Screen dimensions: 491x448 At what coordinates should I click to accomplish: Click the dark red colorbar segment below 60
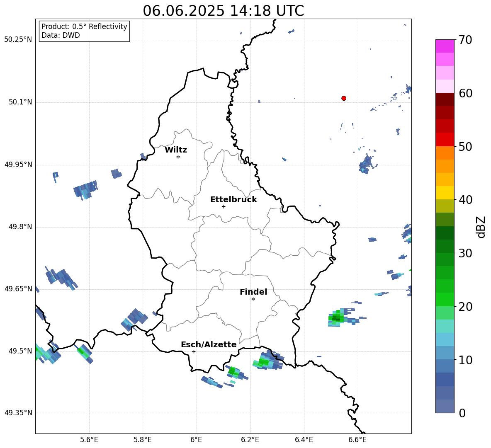(445, 99)
